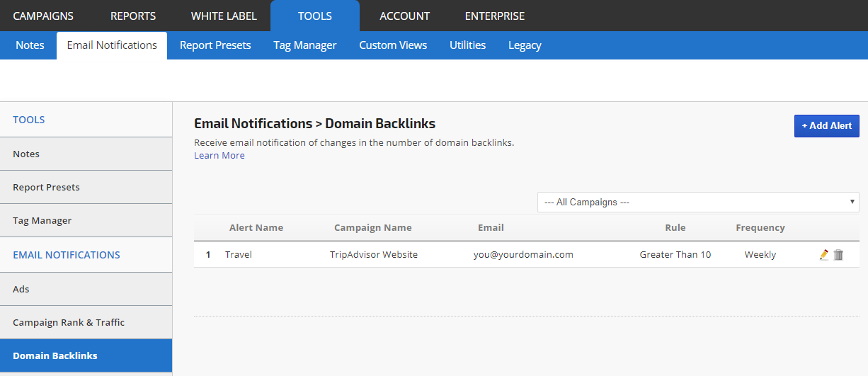Select the Legacy tab

click(x=525, y=45)
